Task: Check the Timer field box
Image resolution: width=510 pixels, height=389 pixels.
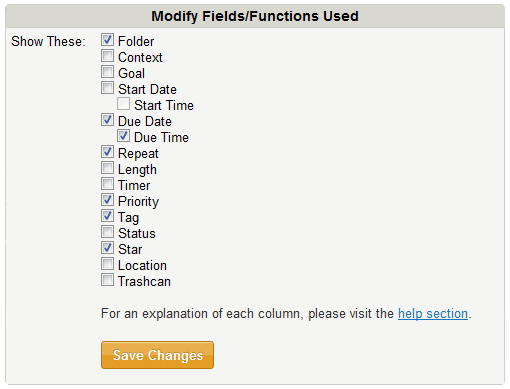Action: click(x=107, y=184)
